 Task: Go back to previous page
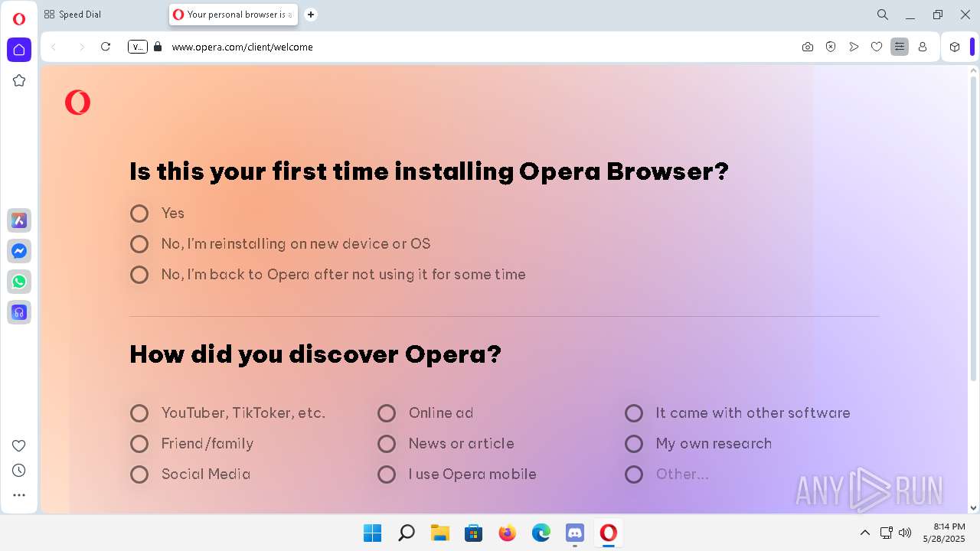54,47
